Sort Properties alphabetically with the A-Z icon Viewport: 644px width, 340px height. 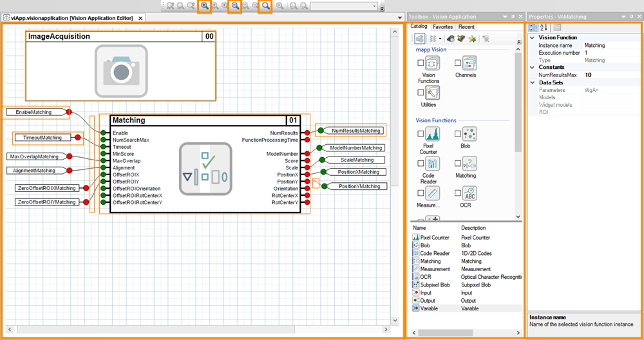tap(544, 28)
